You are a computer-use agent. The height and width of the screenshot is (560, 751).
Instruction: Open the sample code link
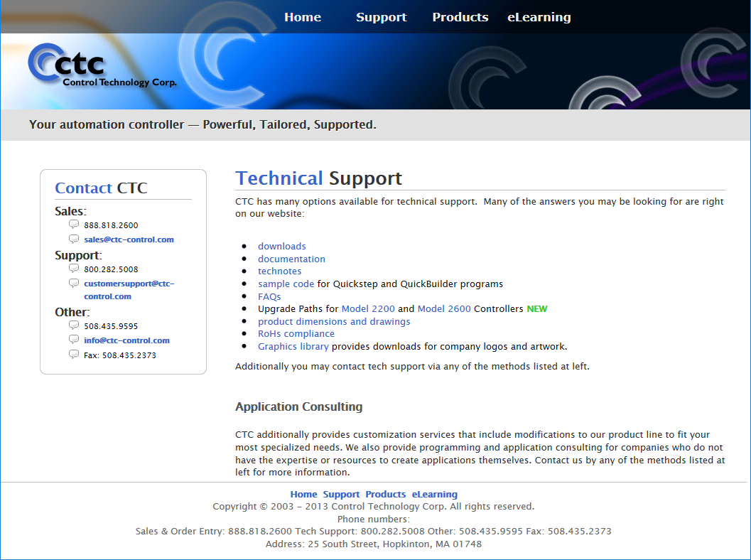pyautogui.click(x=286, y=284)
